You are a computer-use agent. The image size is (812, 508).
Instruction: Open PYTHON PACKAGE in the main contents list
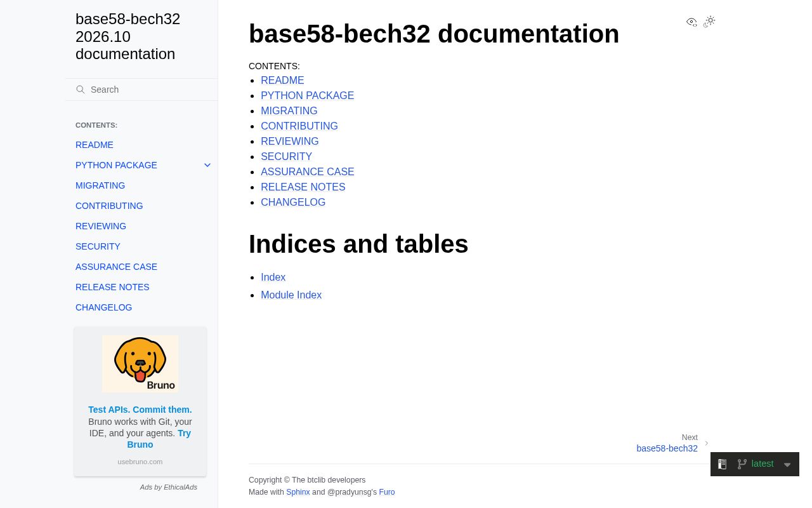[307, 96]
